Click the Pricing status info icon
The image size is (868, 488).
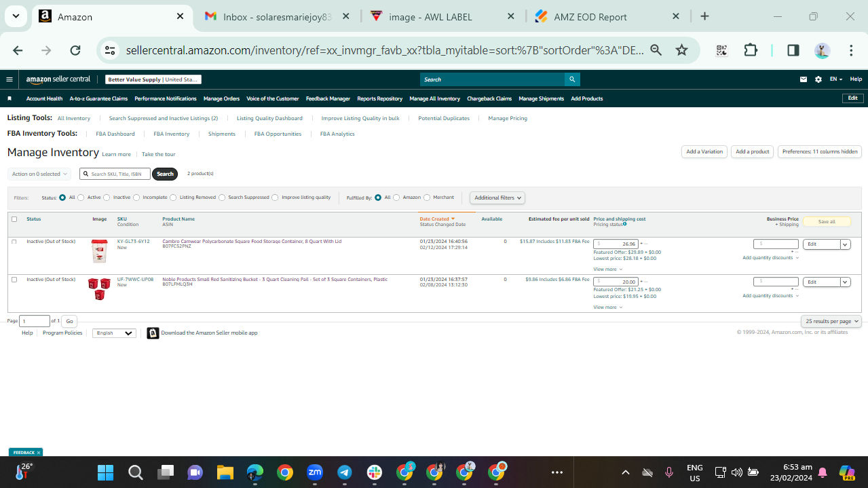tap(625, 224)
